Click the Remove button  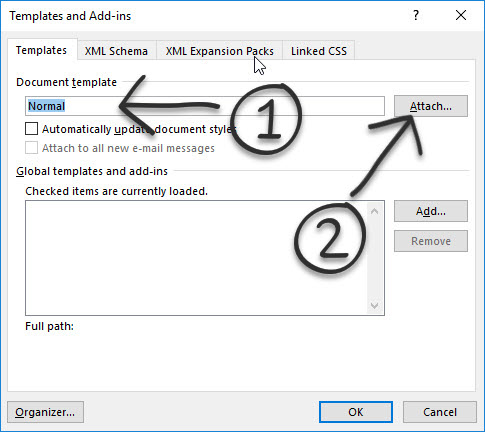click(x=431, y=241)
